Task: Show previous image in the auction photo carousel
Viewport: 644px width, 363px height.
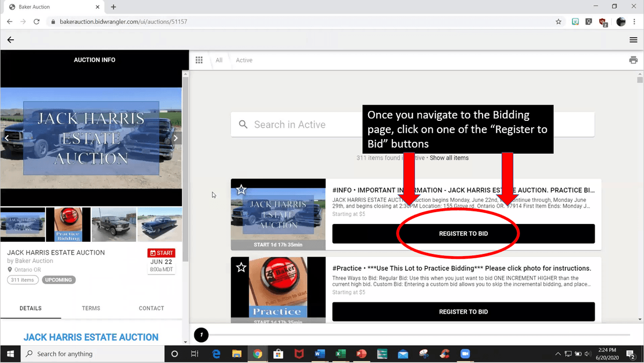Action: (7, 138)
